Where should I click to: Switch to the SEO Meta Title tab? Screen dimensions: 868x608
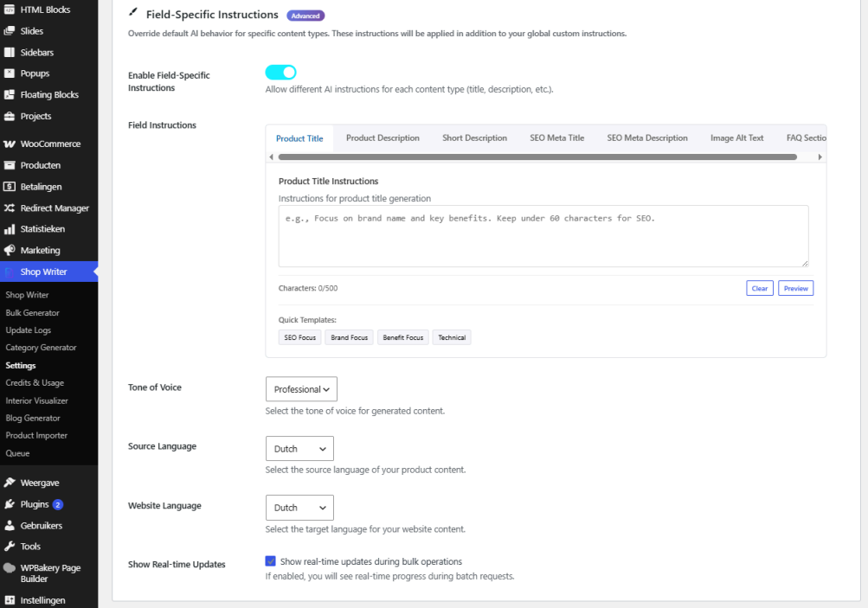pos(557,138)
